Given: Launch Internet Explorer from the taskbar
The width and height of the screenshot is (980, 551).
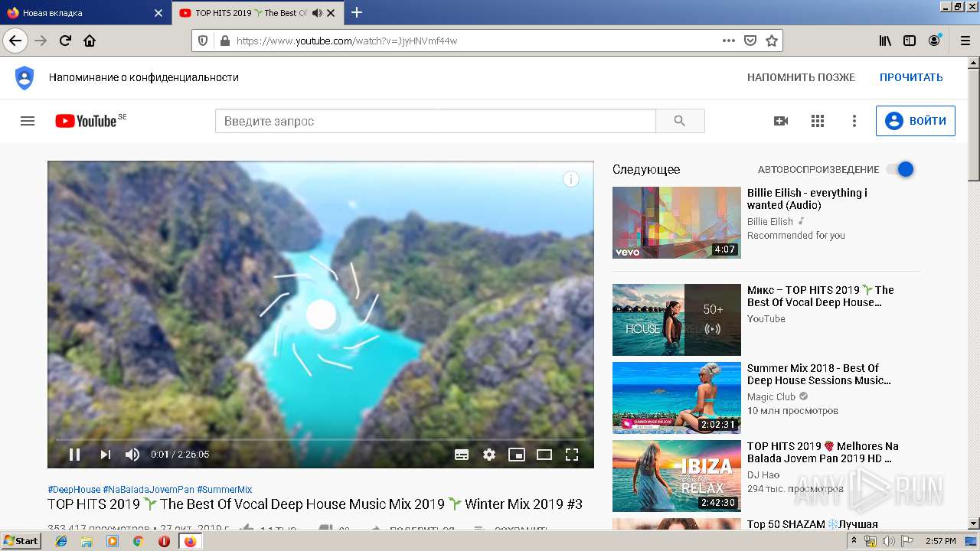Looking at the screenshot, I should click(x=61, y=541).
